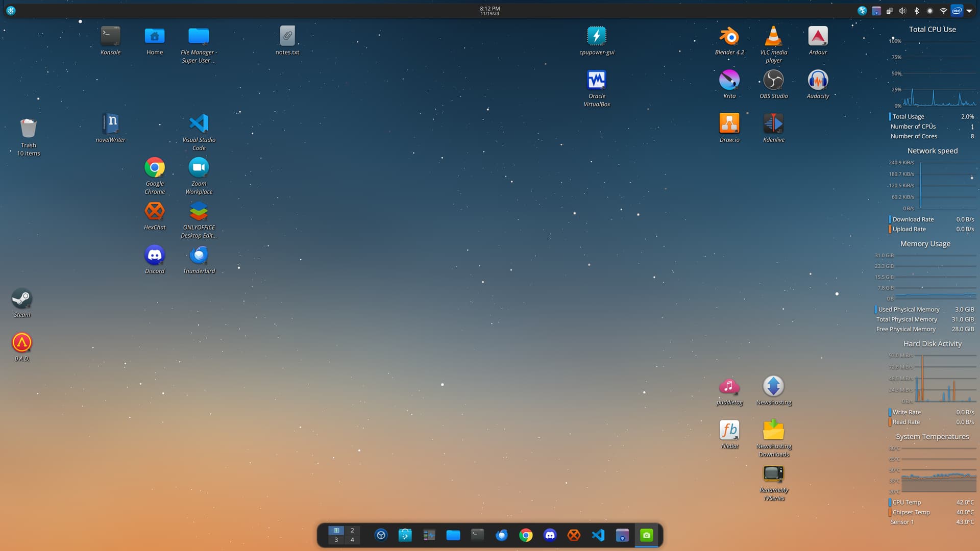Screen dimensions: 980x551
Task: Launch Kdenlive from the desktop
Action: click(x=773, y=124)
